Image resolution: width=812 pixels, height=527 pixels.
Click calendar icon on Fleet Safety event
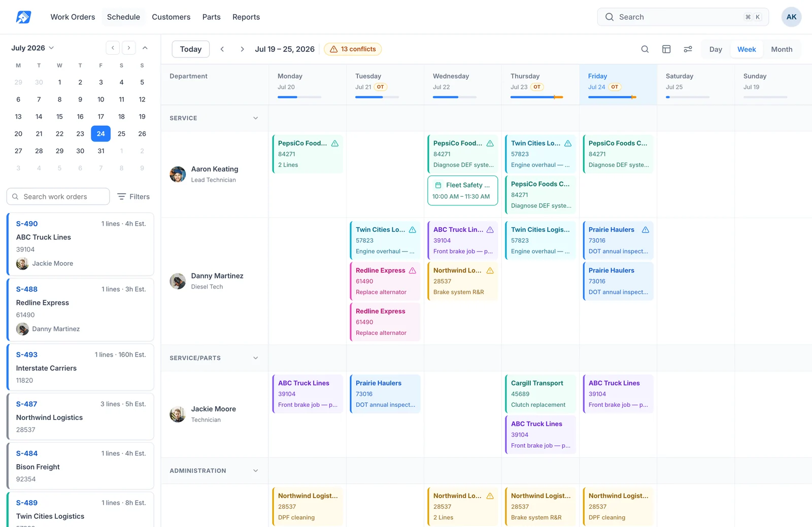(x=438, y=185)
